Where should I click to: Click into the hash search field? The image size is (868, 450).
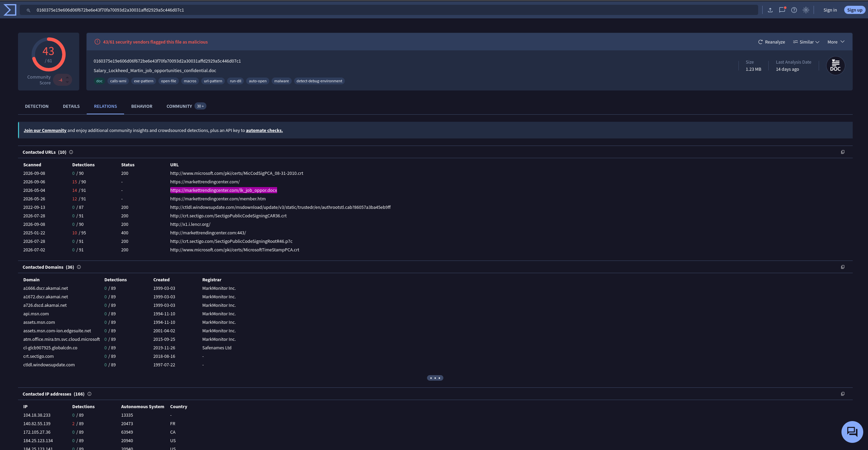point(389,10)
